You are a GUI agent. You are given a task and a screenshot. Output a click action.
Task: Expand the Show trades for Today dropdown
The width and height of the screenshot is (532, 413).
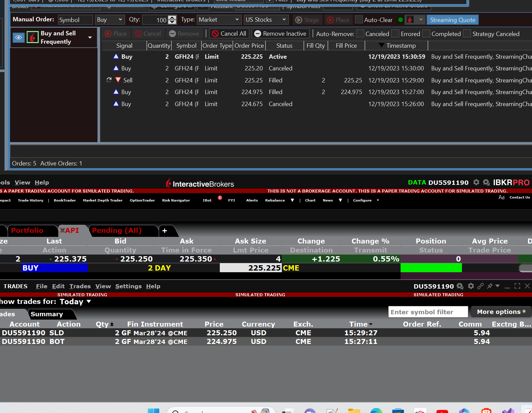(89, 302)
